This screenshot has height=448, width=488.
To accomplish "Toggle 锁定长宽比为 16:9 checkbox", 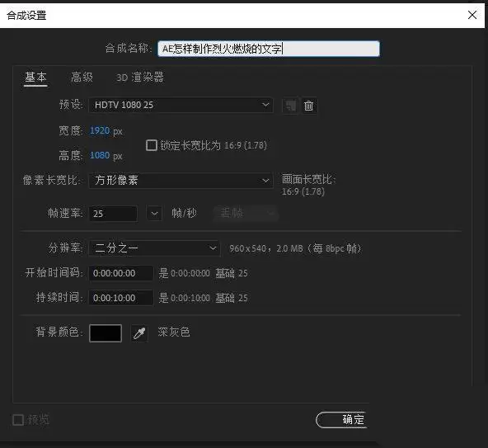I will tap(152, 145).
